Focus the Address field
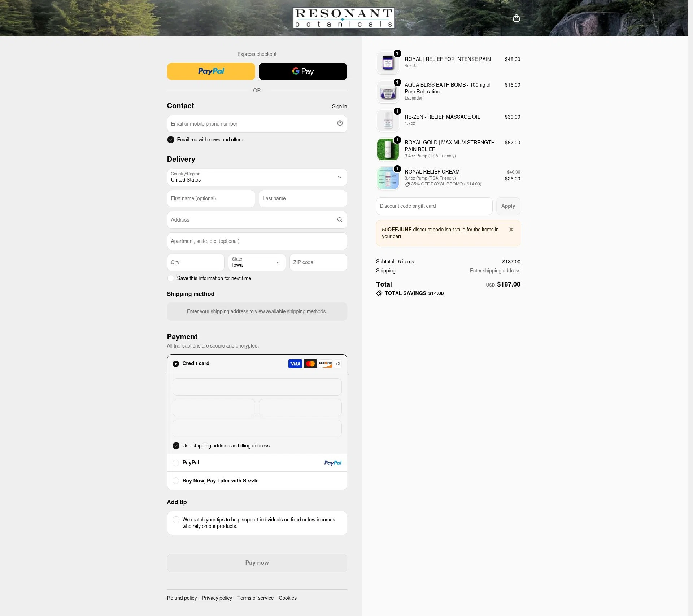 tap(257, 220)
